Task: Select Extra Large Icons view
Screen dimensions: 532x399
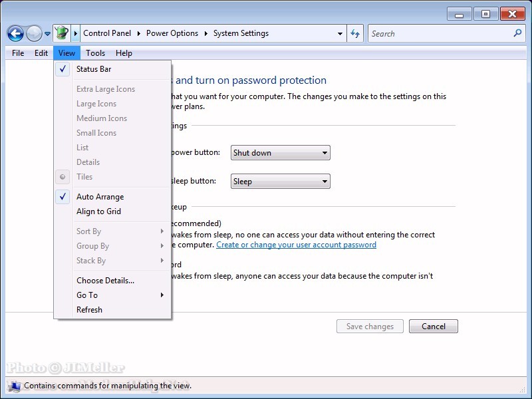Action: tap(112, 89)
